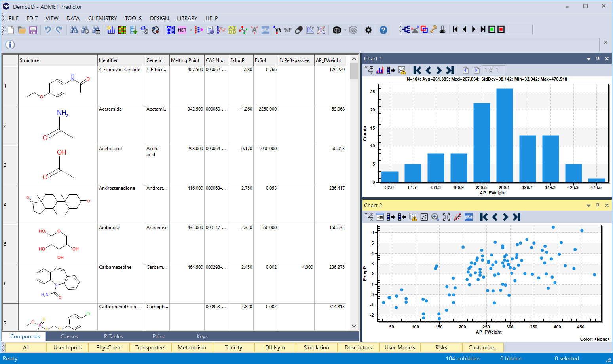This screenshot has width=613, height=364.
Task: Click the Chart 1 page number field
Action: (x=493, y=70)
